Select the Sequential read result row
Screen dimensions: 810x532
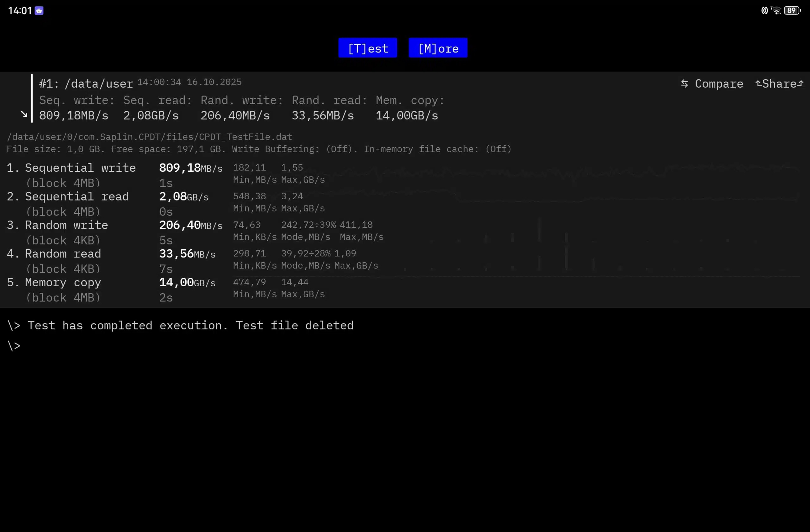click(x=77, y=197)
